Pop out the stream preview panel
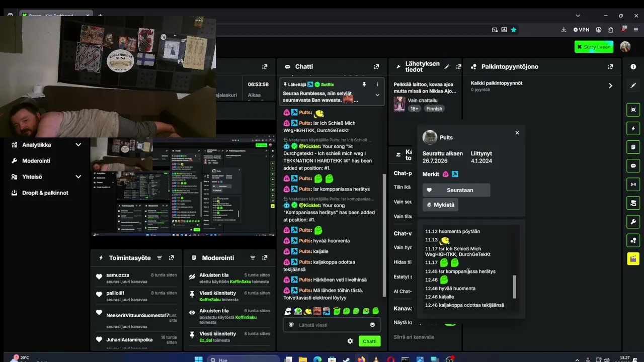Viewport: 644px width, 362px height. coord(265,67)
